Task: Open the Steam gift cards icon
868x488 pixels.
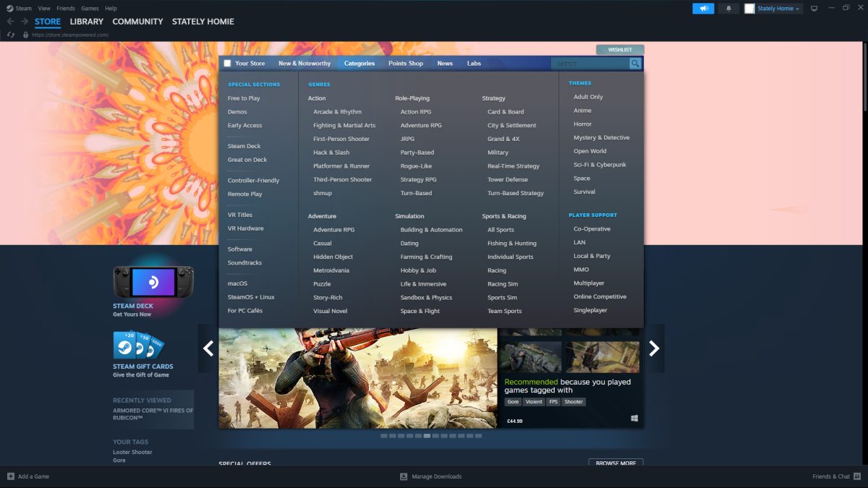Action: [x=138, y=346]
